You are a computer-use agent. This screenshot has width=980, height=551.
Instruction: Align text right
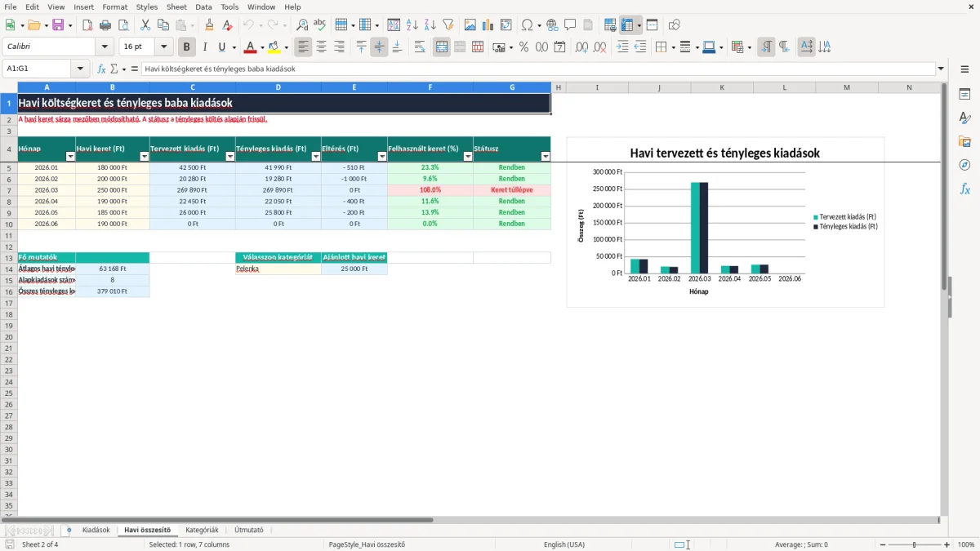(340, 47)
